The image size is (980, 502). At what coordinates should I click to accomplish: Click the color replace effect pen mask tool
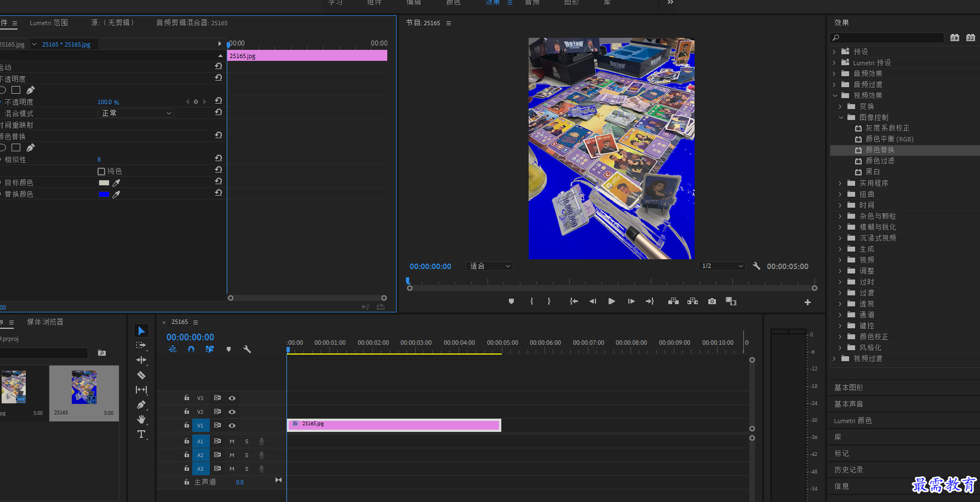pos(31,147)
